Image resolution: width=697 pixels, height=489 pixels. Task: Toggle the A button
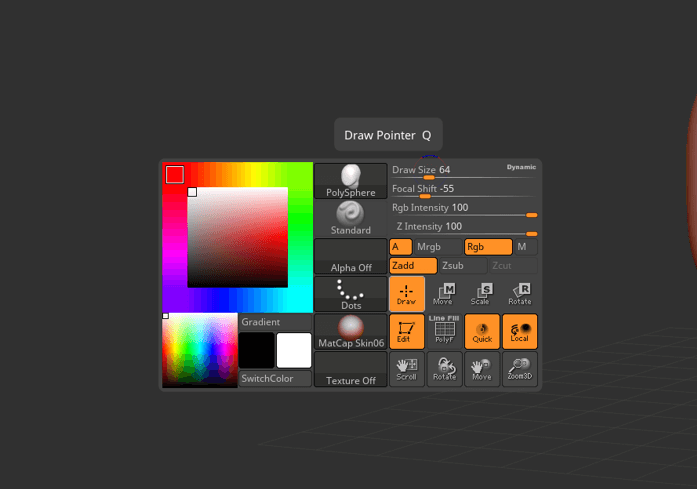point(401,247)
